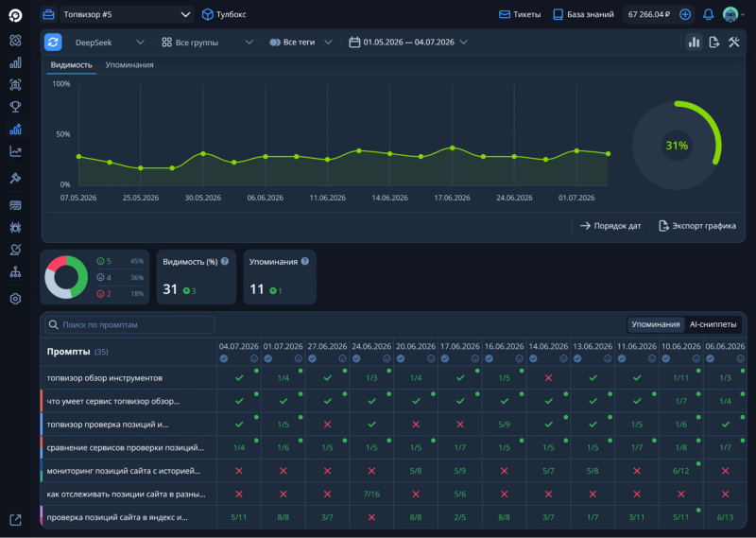
Task: Open bar chart sidebar icon
Action: pyautogui.click(x=15, y=62)
